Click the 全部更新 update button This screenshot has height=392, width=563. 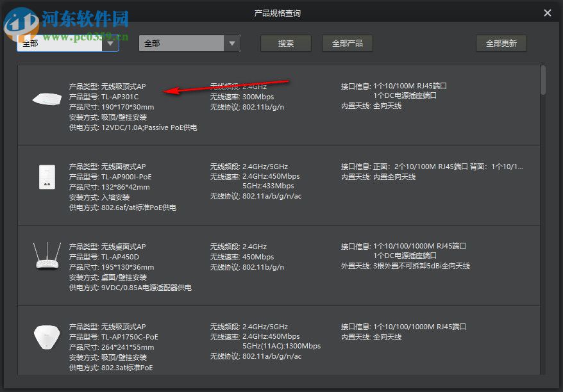pos(501,43)
